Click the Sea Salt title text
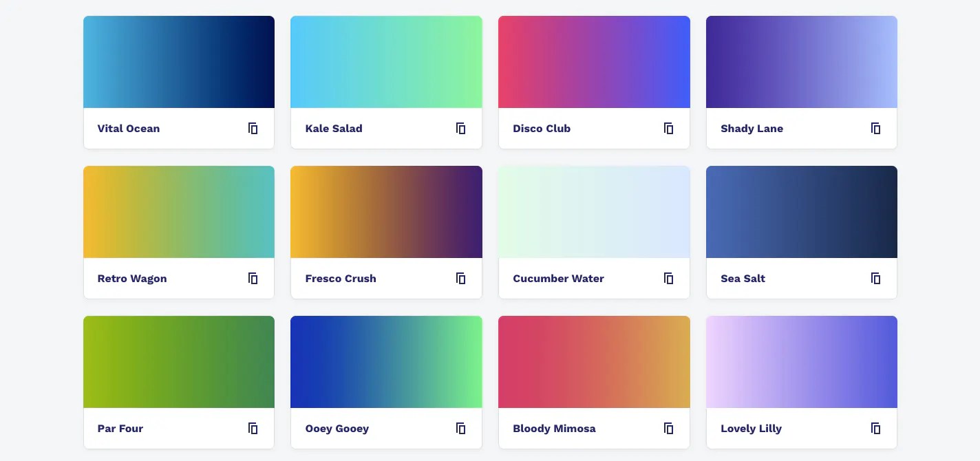The width and height of the screenshot is (980, 461). click(743, 279)
